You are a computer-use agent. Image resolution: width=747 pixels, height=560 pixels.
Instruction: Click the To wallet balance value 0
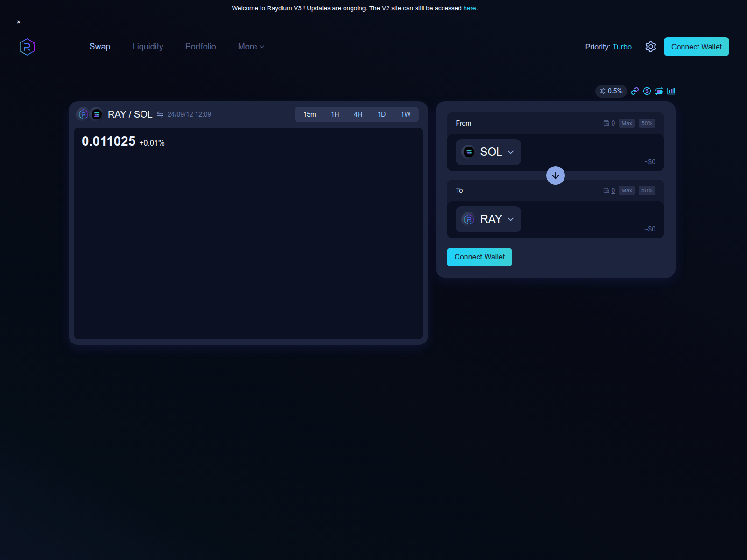point(613,190)
